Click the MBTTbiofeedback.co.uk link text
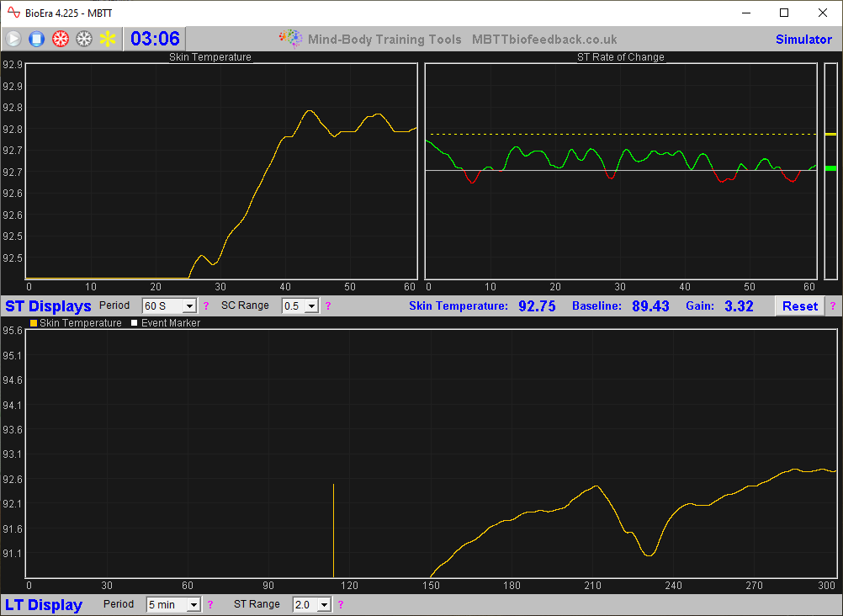 544,40
